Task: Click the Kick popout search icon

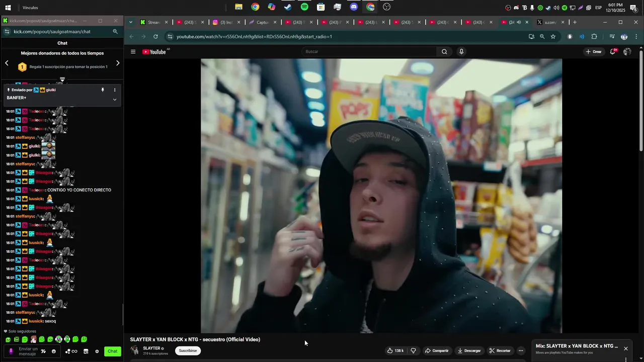Action: 115,31
